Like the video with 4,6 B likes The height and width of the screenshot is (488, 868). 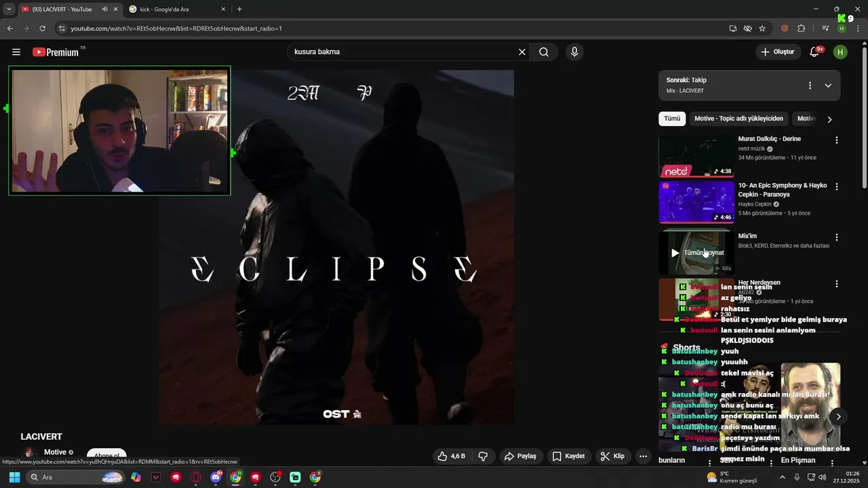coord(452,456)
